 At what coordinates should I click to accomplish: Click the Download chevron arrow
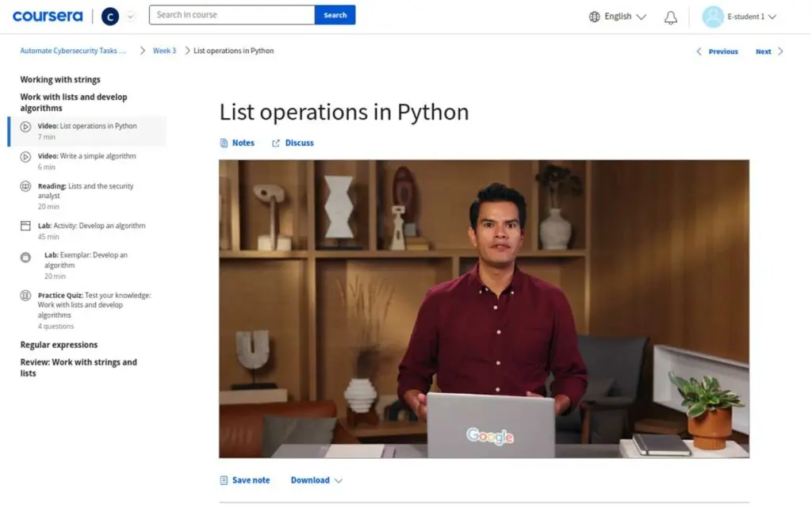338,481
